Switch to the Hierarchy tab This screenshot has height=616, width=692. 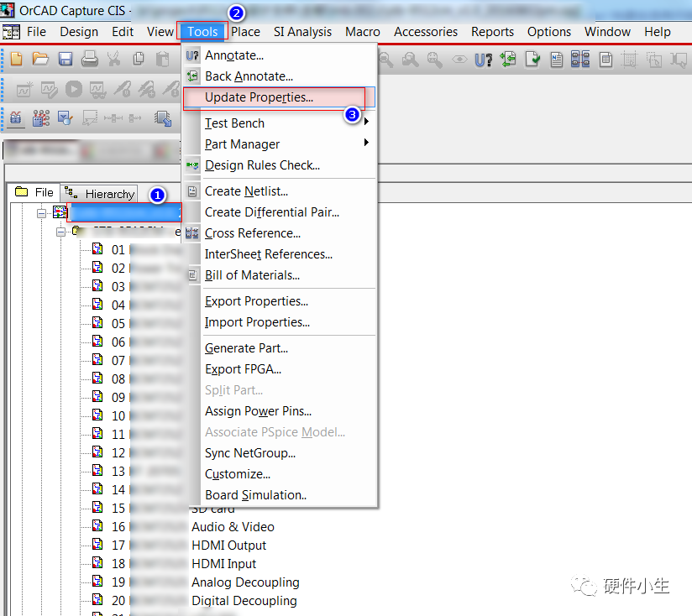[99, 194]
